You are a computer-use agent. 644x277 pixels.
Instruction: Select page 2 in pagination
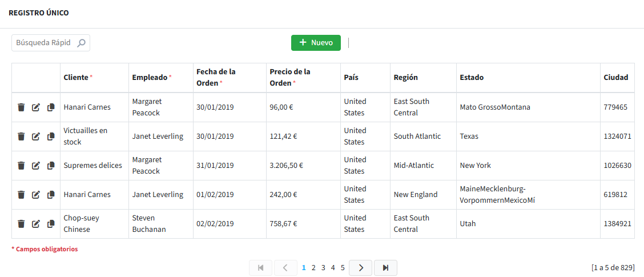313,268
